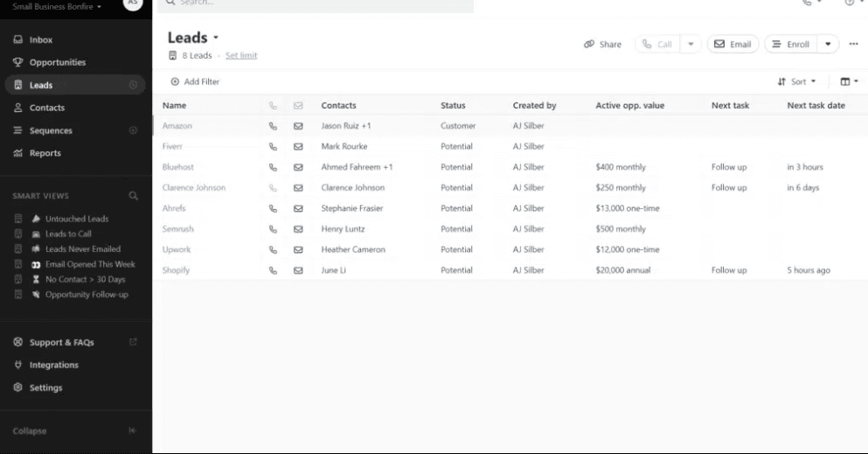Click external link icon next to Support & FAQs
The image size is (868, 454).
[x=133, y=342]
